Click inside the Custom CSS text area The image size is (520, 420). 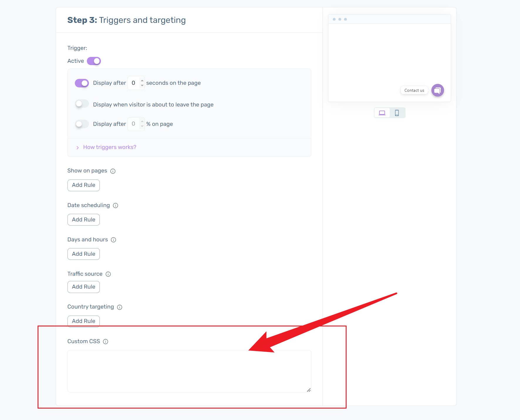coord(189,371)
